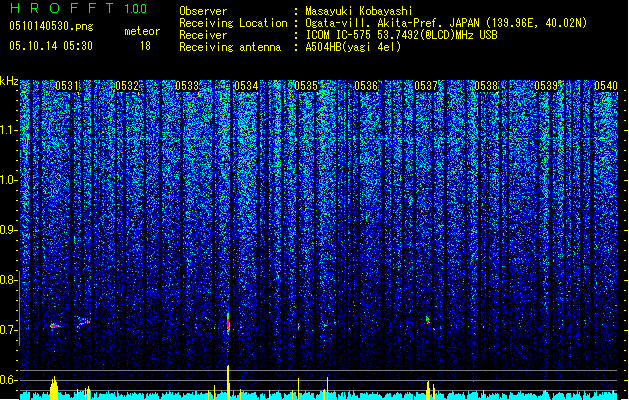
Task: Click the HROFFT 1.0.0 title text
Action: [79, 8]
